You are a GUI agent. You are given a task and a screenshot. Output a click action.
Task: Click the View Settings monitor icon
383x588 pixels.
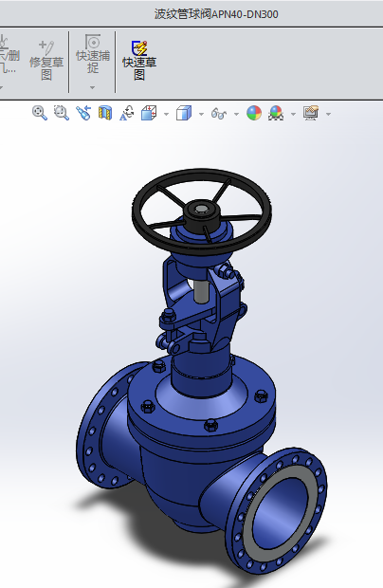click(x=311, y=113)
